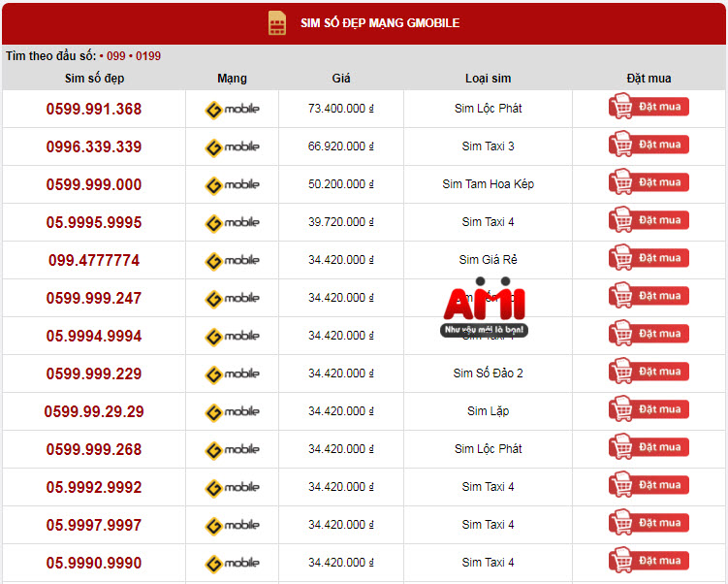The width and height of the screenshot is (728, 584).
Task: Click Gmobile logo in 0599.999.268 row
Action: [232, 450]
